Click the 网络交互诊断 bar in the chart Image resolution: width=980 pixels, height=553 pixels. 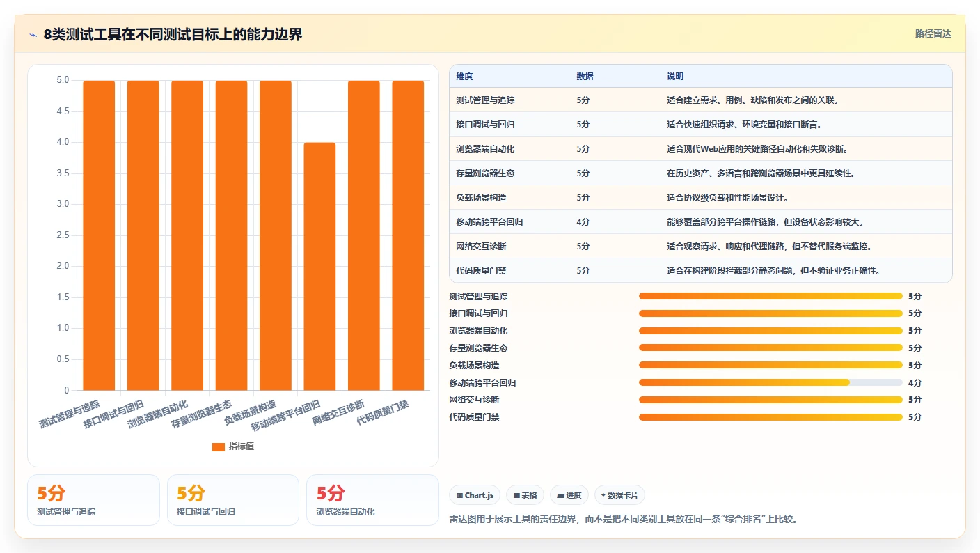pyautogui.click(x=364, y=235)
